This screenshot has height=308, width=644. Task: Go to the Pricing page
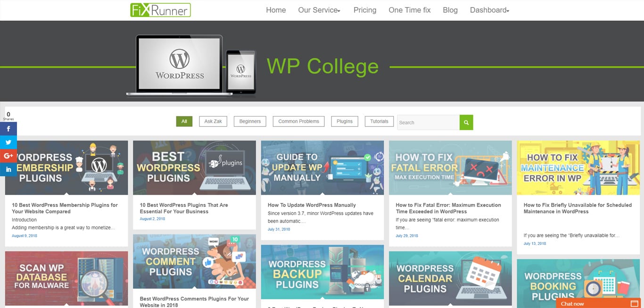pyautogui.click(x=365, y=10)
